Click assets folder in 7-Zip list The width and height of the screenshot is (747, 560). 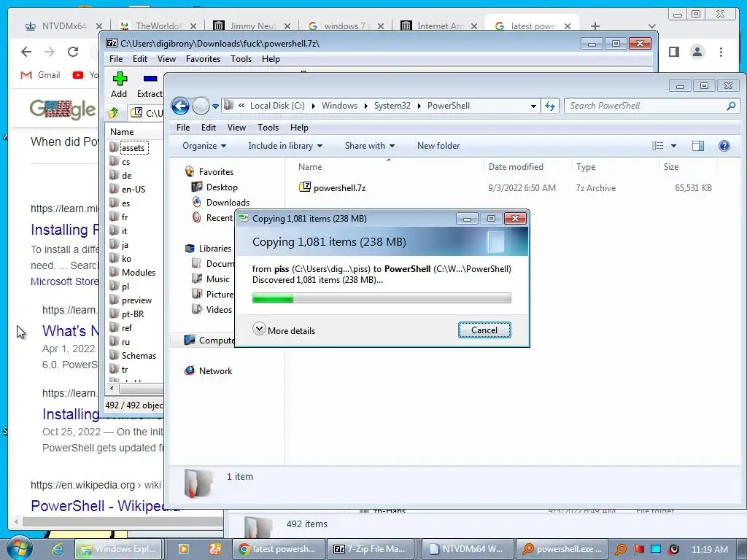pos(133,148)
